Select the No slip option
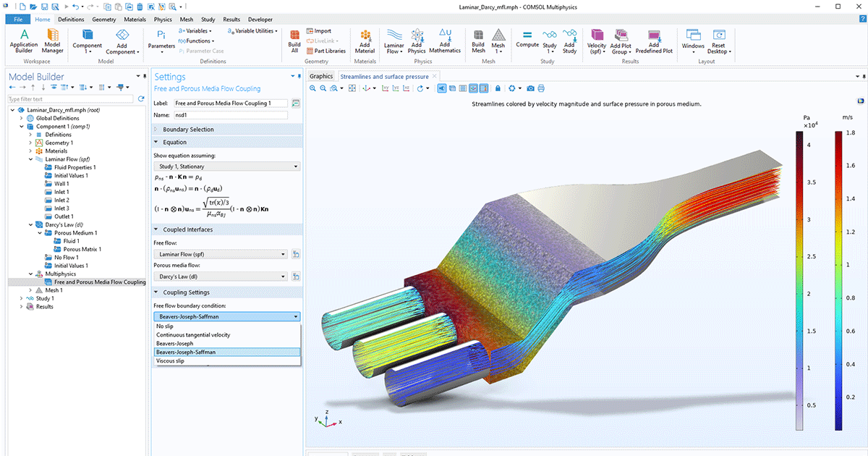Screen dimensions: 868x456 (x=227, y=326)
